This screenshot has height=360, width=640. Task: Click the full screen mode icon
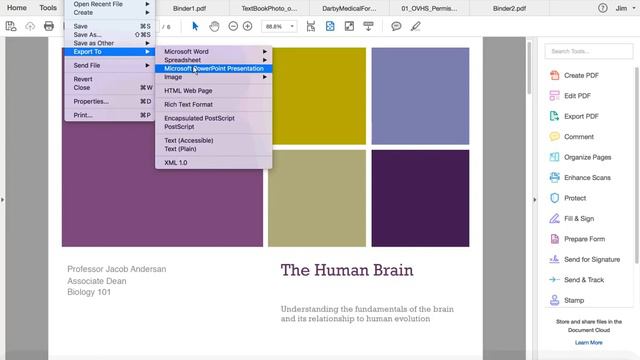tap(349, 27)
